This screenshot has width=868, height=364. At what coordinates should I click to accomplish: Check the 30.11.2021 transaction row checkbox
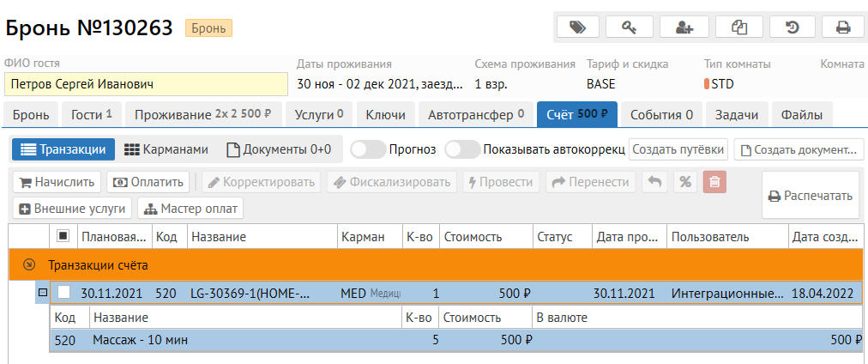pos(63,293)
